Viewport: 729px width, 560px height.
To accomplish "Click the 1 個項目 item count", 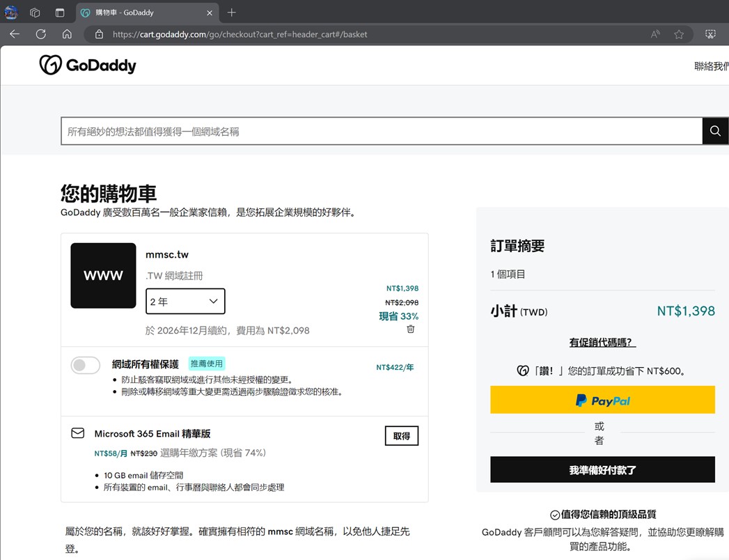I will [x=508, y=274].
